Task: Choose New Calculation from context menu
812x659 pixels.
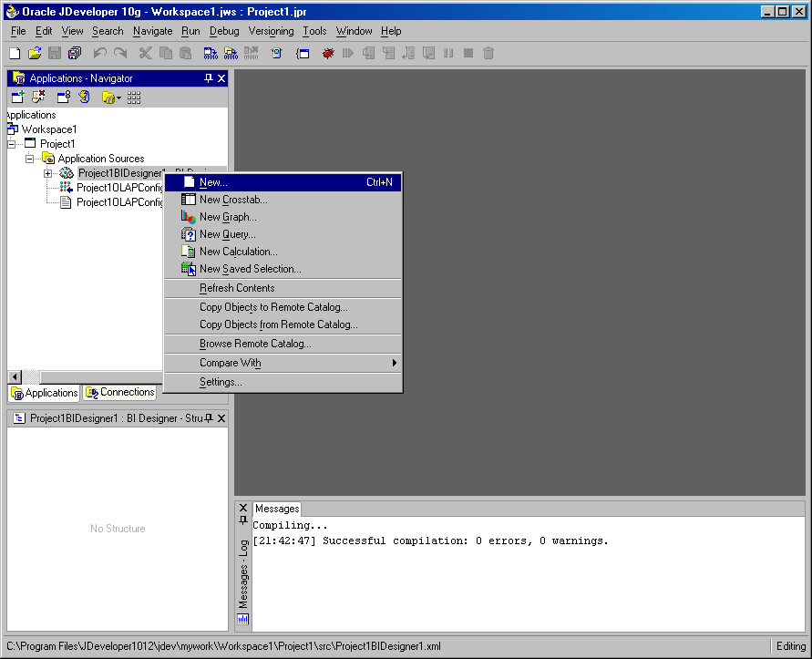Action: tap(283, 252)
